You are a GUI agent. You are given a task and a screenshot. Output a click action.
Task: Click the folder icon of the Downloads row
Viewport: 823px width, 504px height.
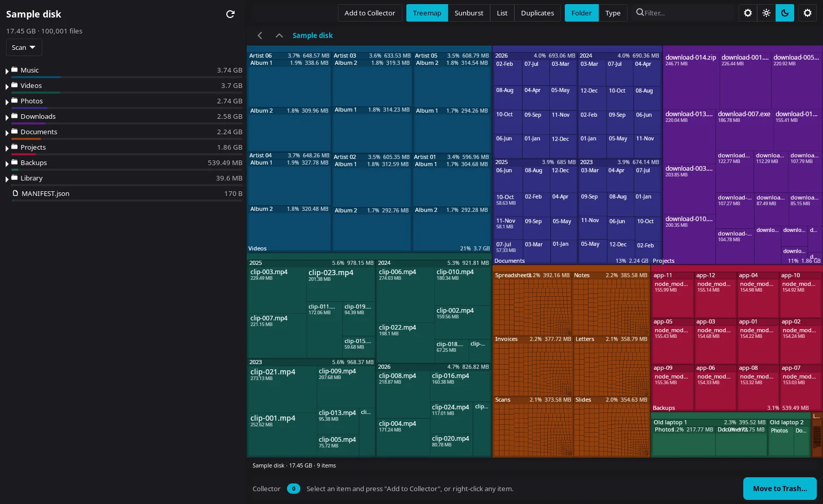click(14, 116)
